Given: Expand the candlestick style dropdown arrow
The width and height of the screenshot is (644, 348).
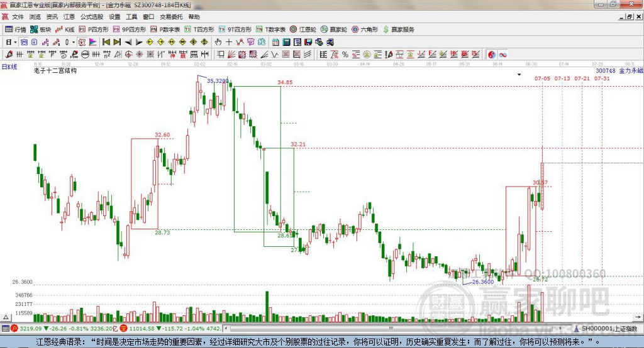Looking at the screenshot, I should (74, 42).
